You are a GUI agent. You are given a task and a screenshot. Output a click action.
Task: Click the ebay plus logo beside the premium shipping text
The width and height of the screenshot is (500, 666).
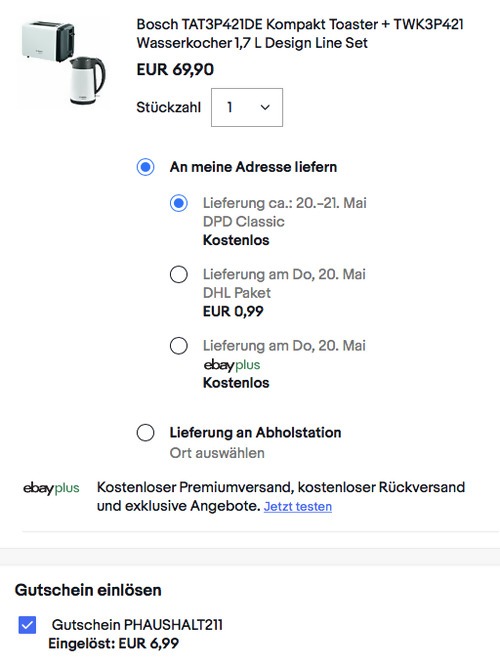click(51, 488)
